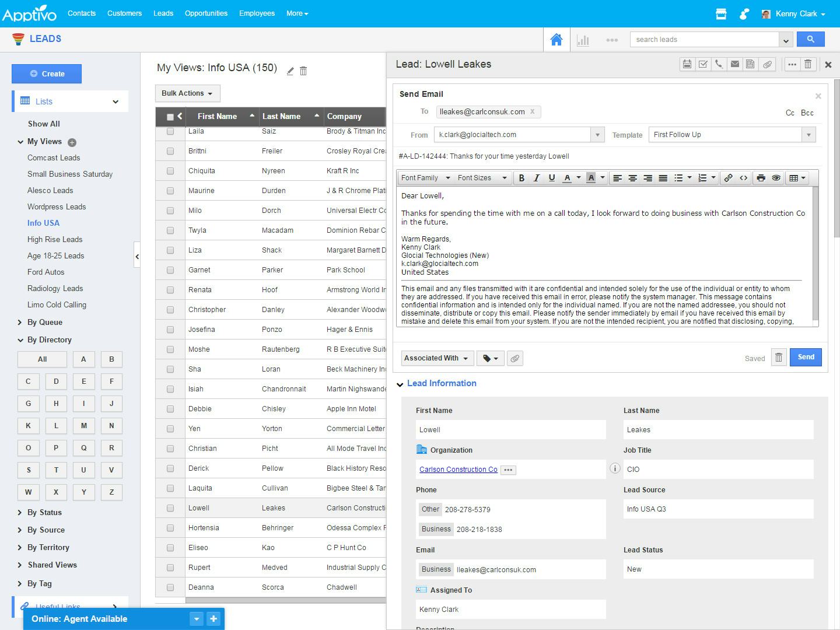
Task: Discard the email draft with trash icon
Action: [x=779, y=358]
